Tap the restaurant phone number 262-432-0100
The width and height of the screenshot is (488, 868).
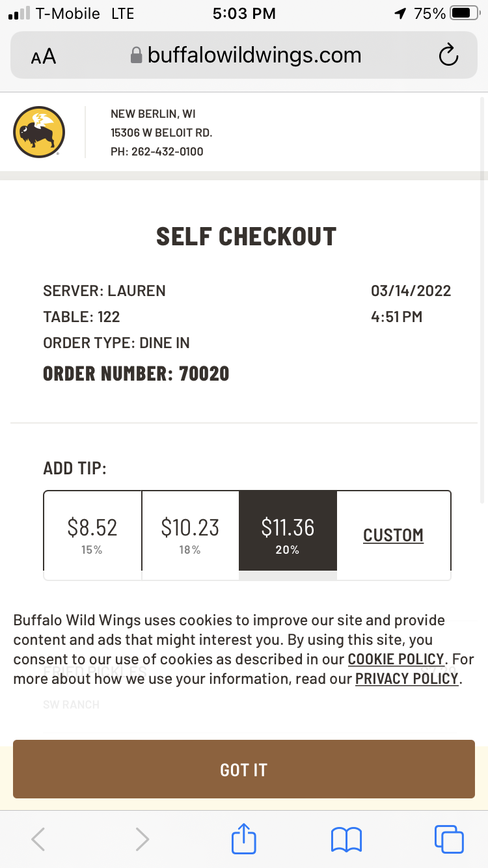(167, 152)
